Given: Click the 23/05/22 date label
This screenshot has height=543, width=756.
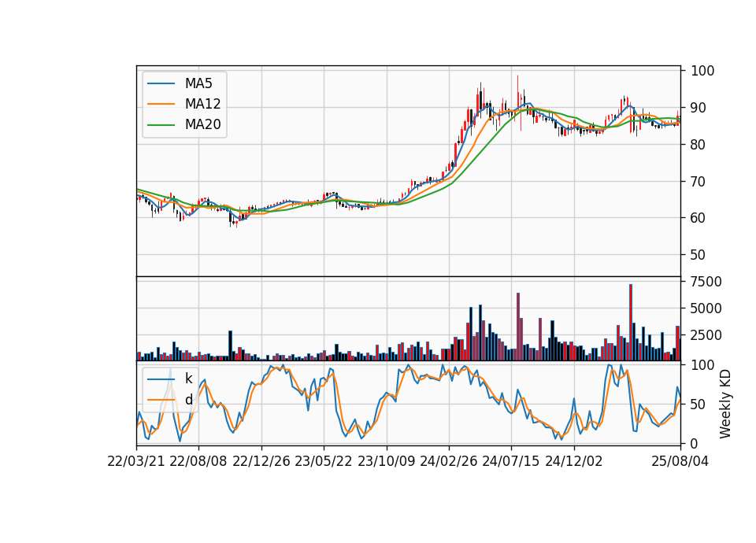Looking at the screenshot, I should click(324, 461).
